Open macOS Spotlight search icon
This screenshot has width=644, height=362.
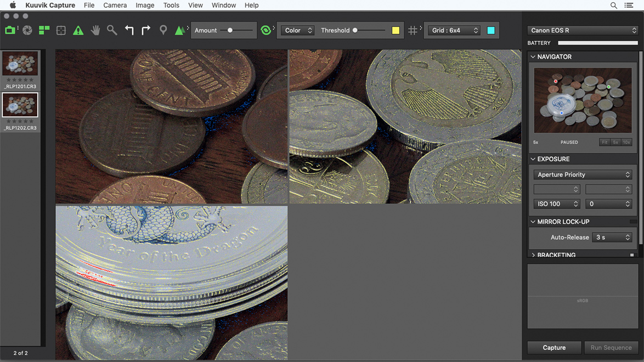coord(614,5)
